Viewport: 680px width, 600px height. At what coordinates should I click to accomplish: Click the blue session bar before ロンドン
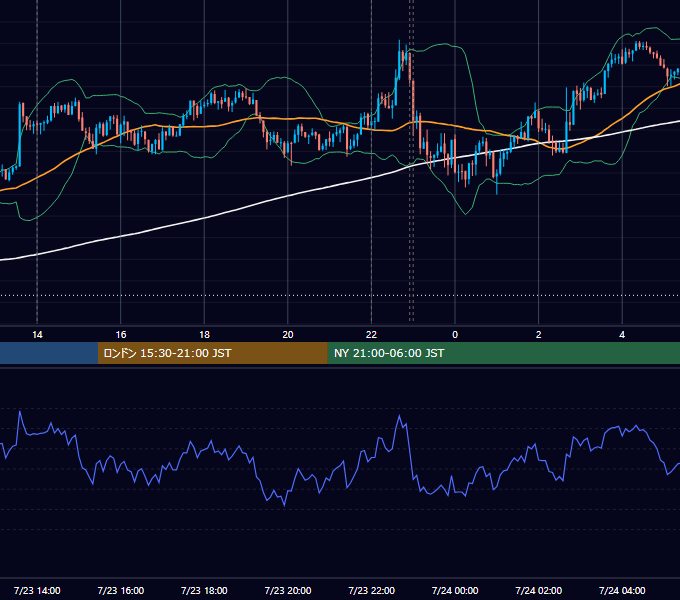[49, 353]
